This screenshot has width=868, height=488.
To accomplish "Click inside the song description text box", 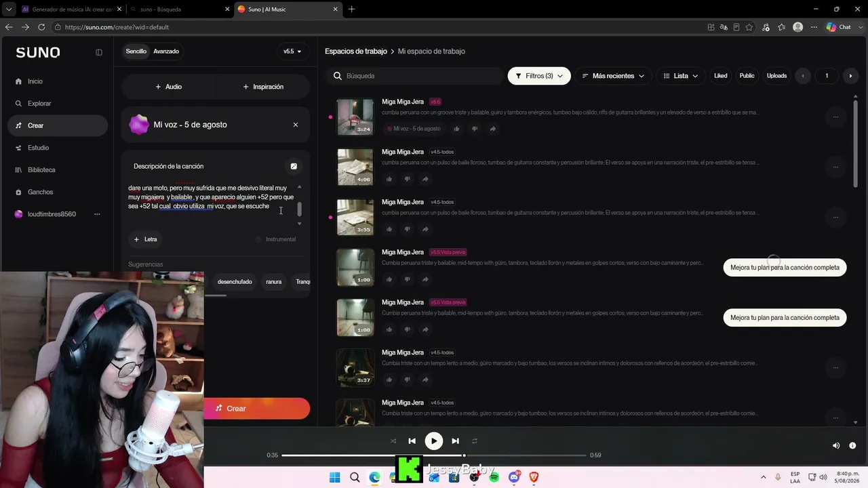I will coord(211,197).
